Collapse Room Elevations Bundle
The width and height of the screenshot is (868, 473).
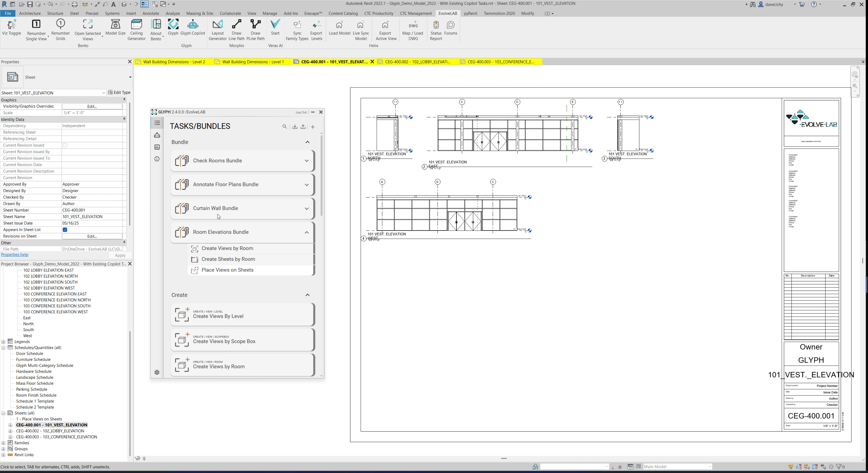tap(307, 232)
